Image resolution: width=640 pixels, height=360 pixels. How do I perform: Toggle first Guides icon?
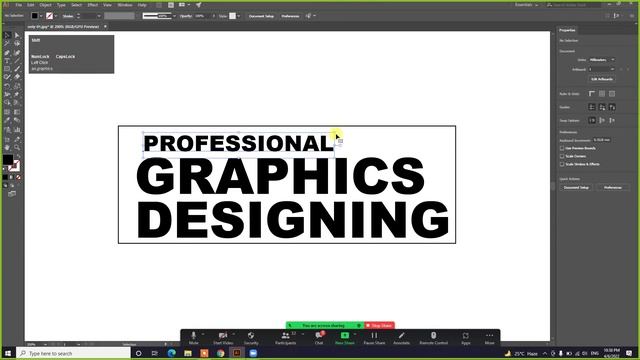click(592, 107)
